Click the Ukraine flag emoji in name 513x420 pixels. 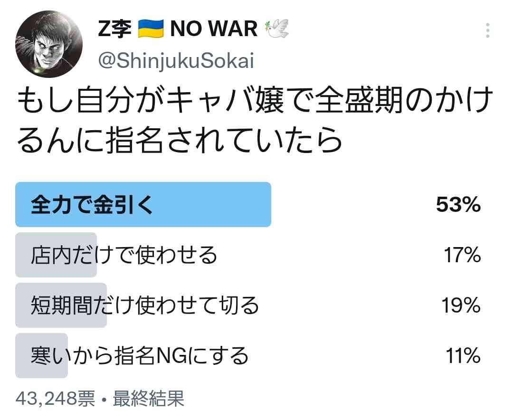tap(151, 29)
